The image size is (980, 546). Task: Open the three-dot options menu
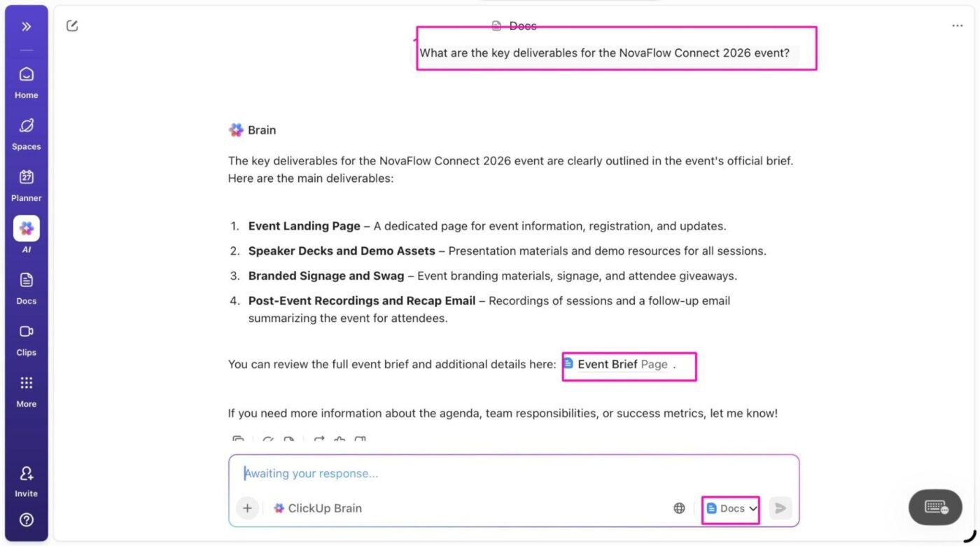pos(957,26)
